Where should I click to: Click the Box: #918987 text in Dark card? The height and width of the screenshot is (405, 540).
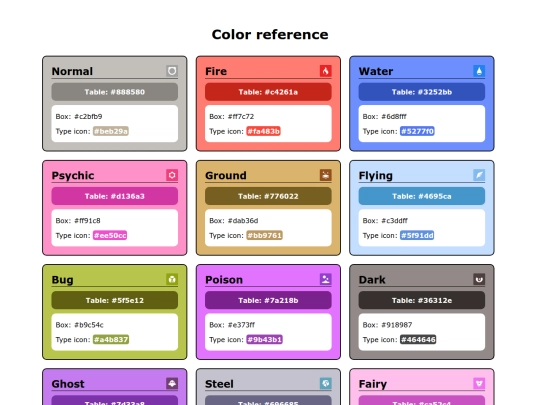[387, 325]
